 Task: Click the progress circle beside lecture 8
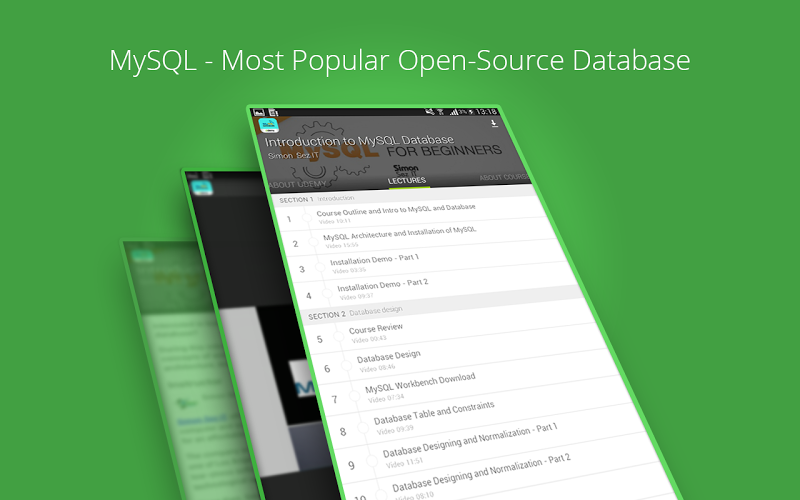pos(363,428)
